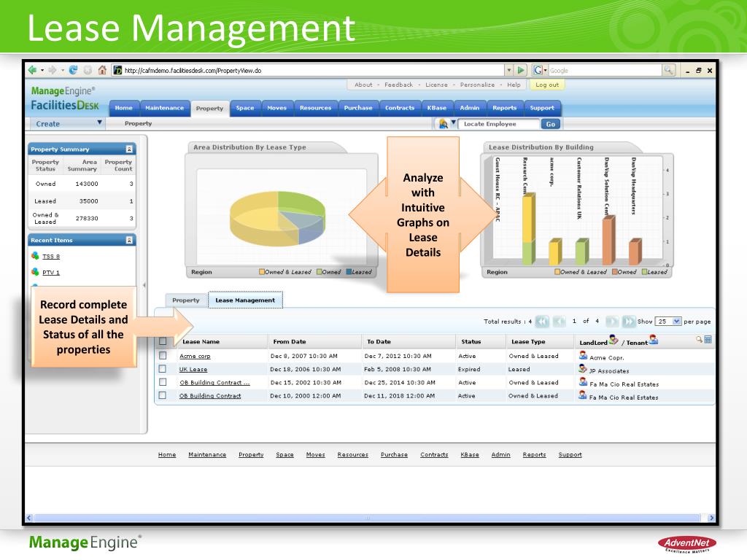
Task: Click the Locate Employee input field
Action: click(499, 124)
